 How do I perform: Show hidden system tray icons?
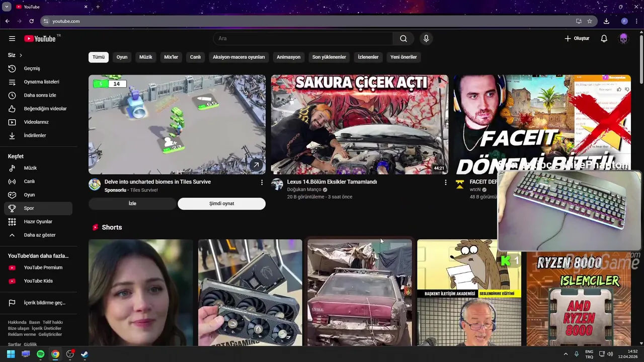566,354
